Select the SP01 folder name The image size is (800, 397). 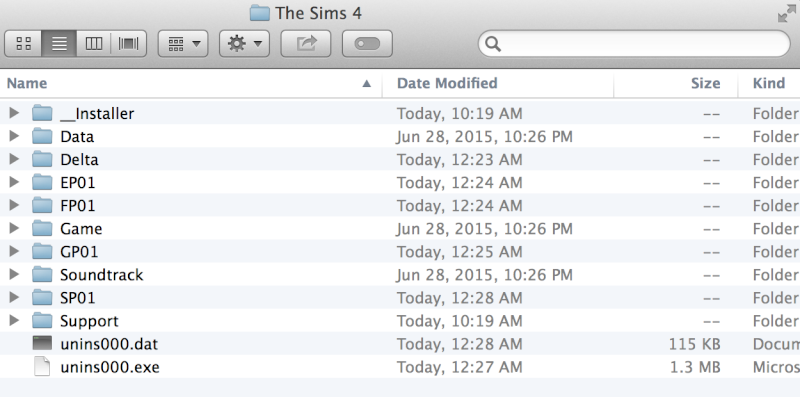click(x=78, y=297)
